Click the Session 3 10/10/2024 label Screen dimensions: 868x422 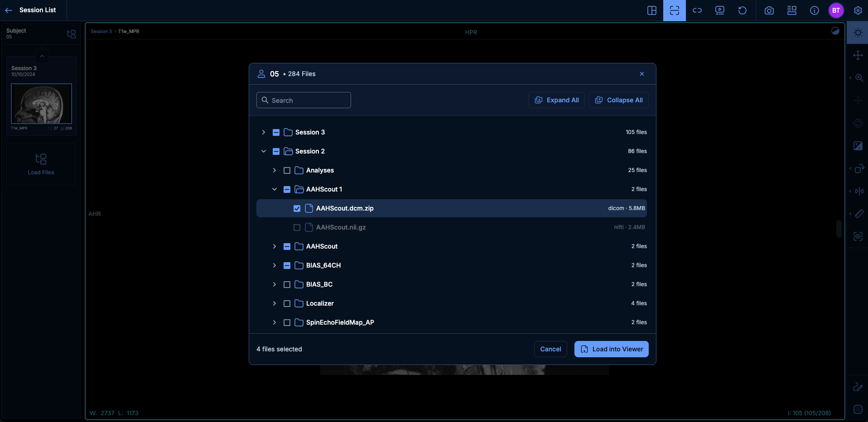pos(24,71)
